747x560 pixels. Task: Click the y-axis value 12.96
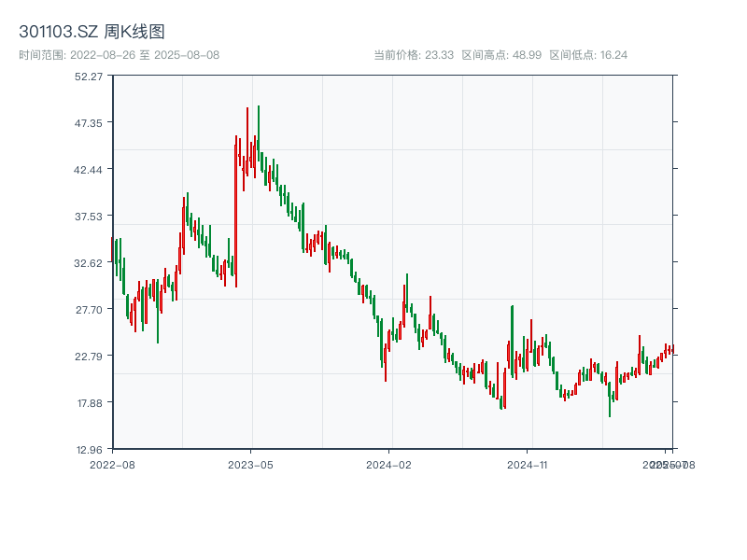[x=89, y=450]
